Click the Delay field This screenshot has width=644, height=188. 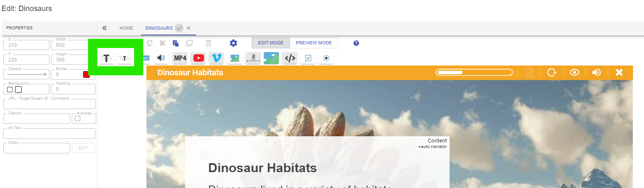(37, 148)
